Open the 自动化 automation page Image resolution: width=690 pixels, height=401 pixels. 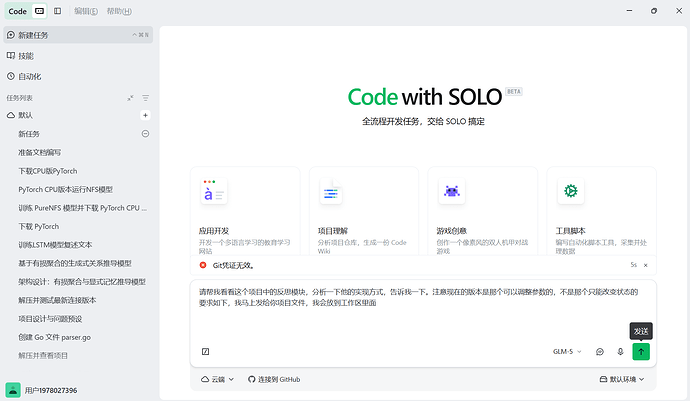coord(78,77)
